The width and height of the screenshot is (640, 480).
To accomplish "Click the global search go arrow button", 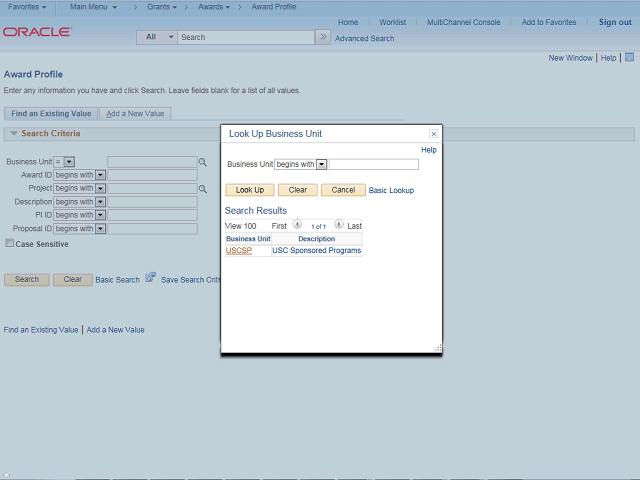I will coord(323,37).
